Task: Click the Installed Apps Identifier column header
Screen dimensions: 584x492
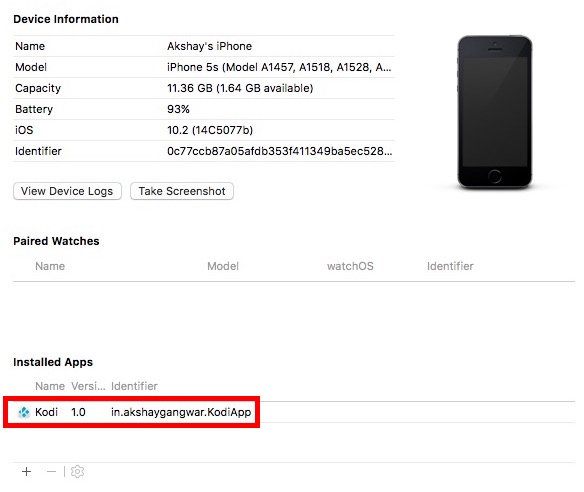Action: click(134, 386)
